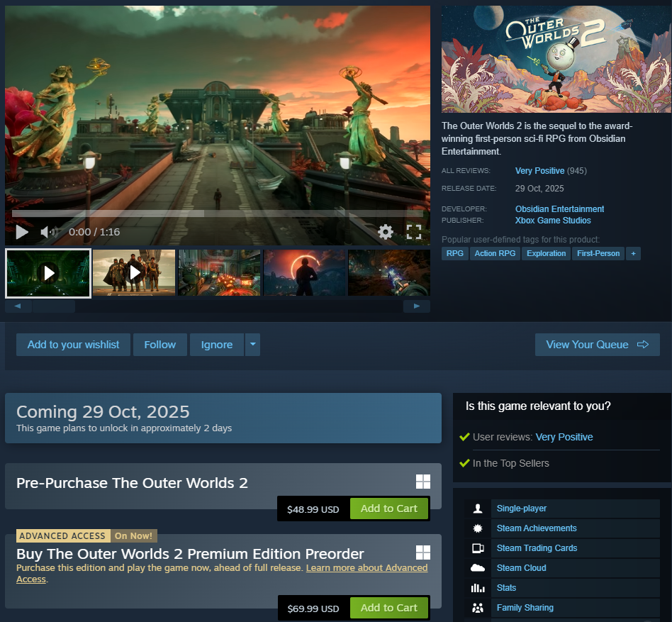672x622 pixels.
Task: Click the Steam Trading Cards icon
Action: coord(478,548)
